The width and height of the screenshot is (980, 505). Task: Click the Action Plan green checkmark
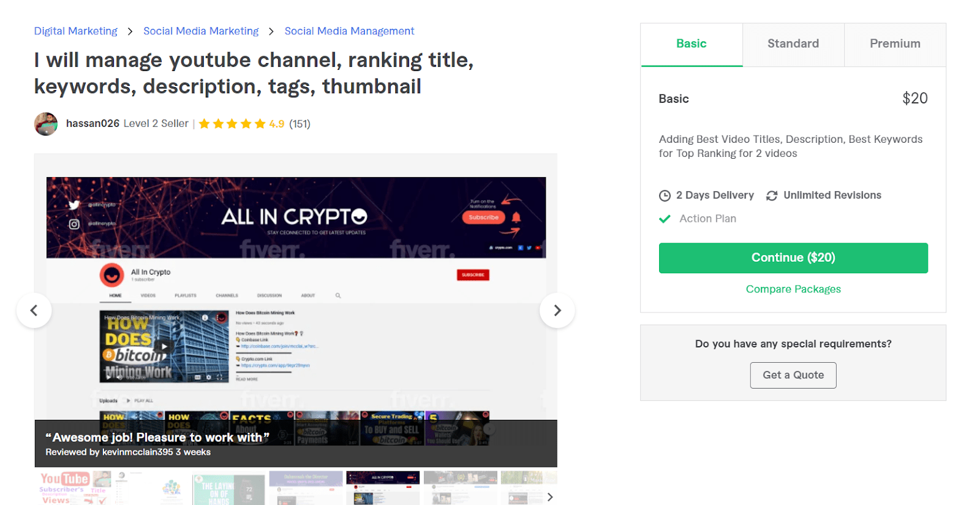click(665, 219)
